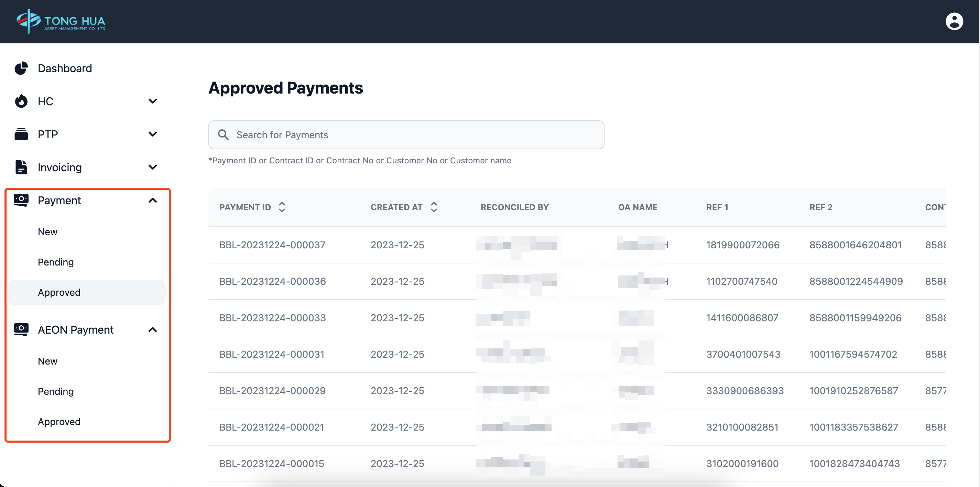Screen dimensions: 980x487
Task: Expand the PTP menu chevron
Action: pyautogui.click(x=153, y=134)
